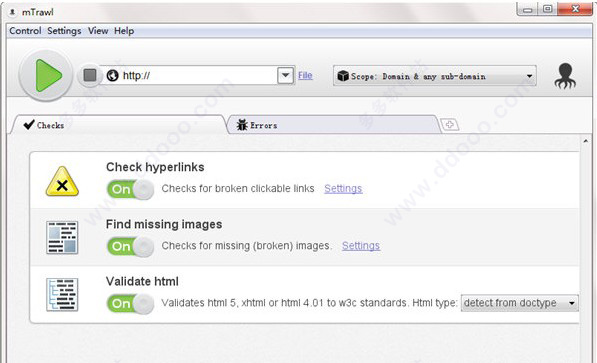Click the checkmark icon on the Checks tab
The image size is (597, 363).
coord(29,125)
